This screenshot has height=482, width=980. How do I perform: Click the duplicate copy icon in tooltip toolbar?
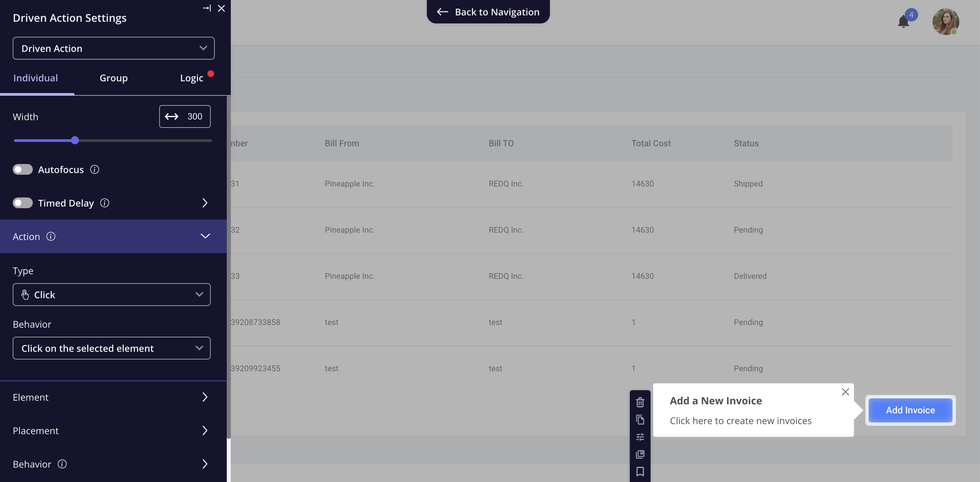coord(640,419)
